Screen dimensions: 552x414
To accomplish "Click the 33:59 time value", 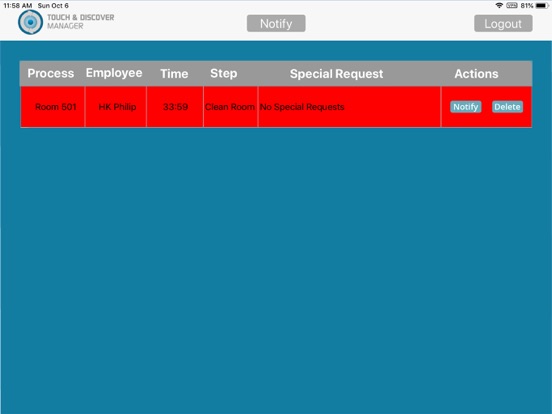I will tap(175, 107).
